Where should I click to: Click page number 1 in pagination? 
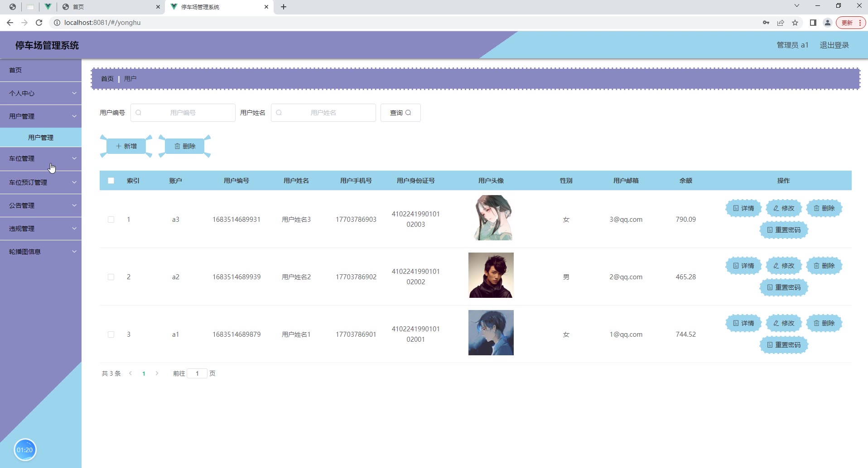[x=144, y=373]
